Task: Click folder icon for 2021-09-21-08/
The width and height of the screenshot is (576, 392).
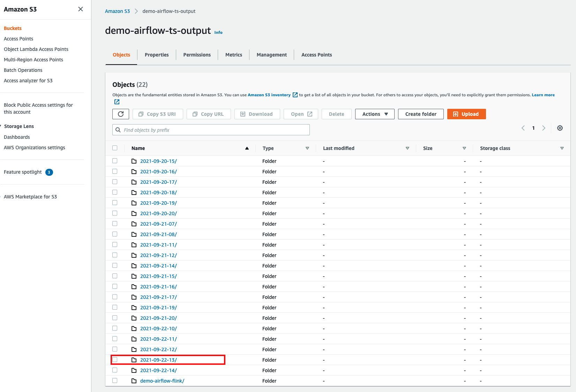Action: click(134, 234)
